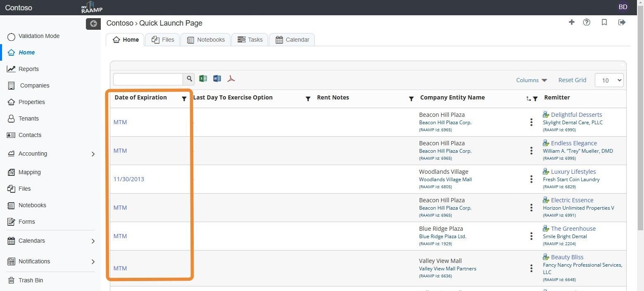Click the bookmark icon in header

click(x=604, y=22)
